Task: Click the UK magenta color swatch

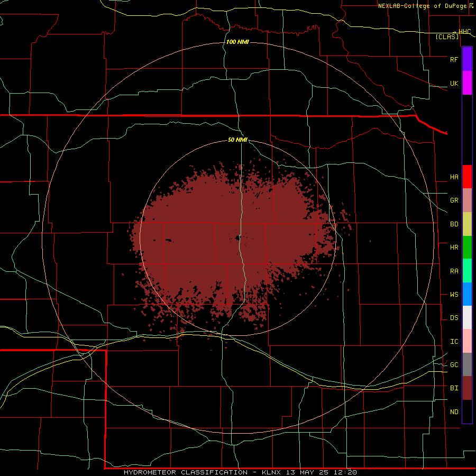Action: tap(467, 83)
